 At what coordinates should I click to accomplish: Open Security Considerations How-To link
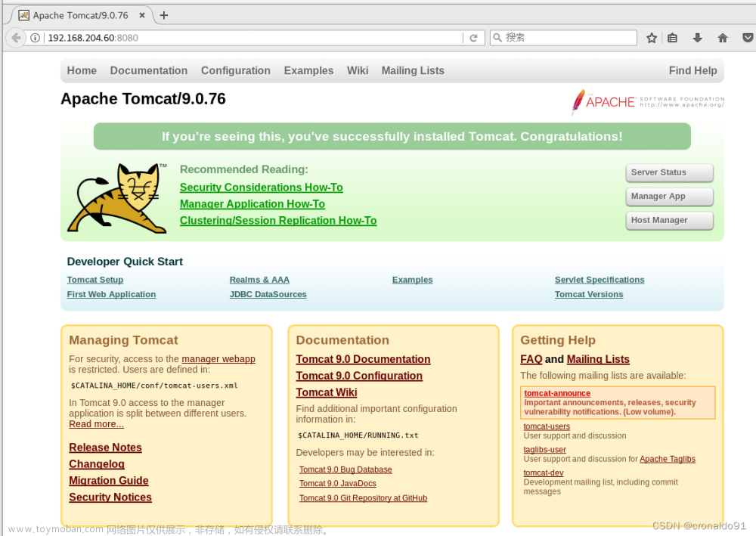click(262, 187)
